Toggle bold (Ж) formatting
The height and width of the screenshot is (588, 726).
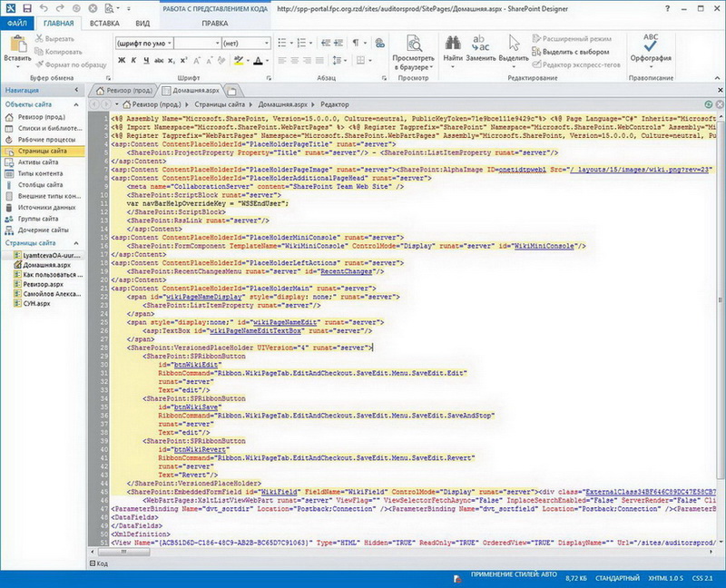tap(122, 60)
